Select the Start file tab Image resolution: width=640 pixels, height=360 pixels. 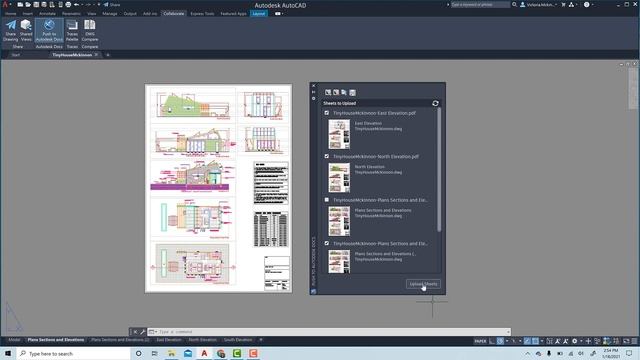click(16, 55)
